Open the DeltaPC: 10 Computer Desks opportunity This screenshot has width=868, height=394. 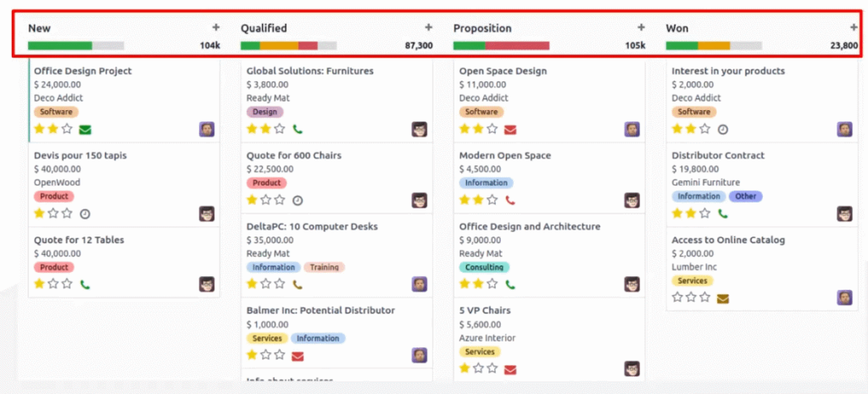[312, 226]
